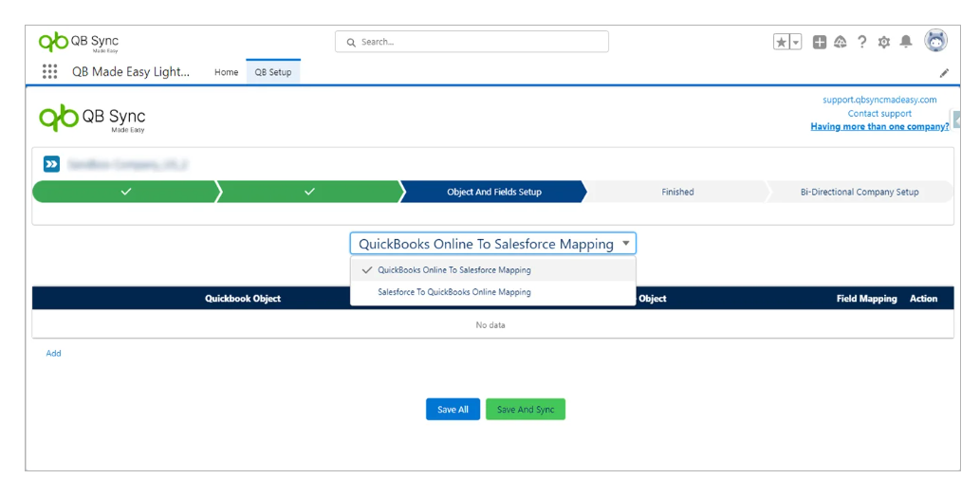Click the pencil edit navigation icon
980x497 pixels.
(x=944, y=73)
